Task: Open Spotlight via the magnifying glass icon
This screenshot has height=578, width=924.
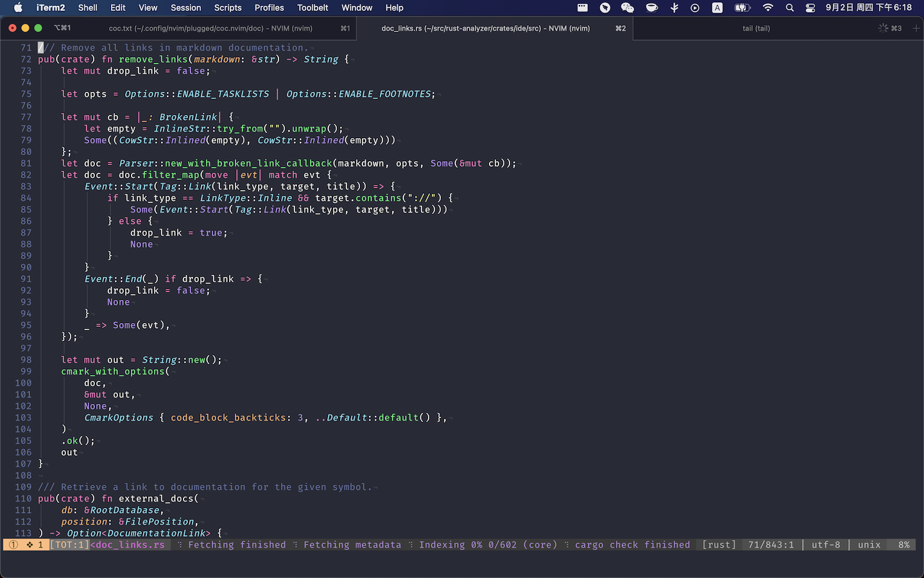Action: [789, 8]
